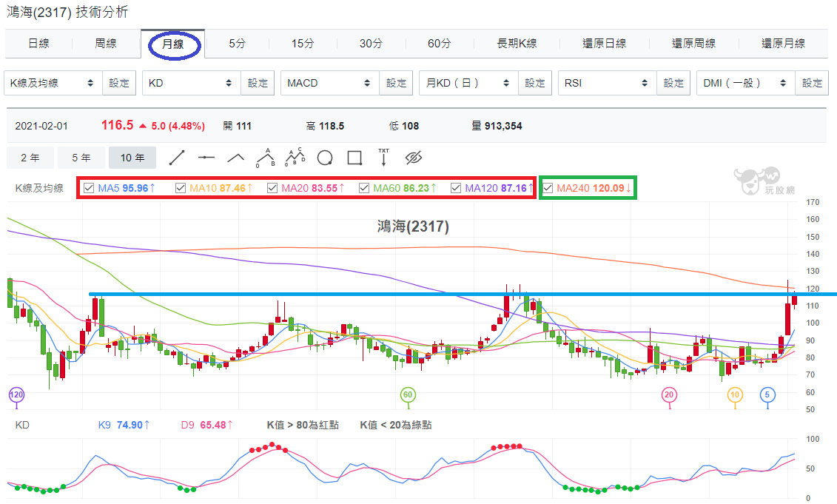This screenshot has width=837, height=504.
Task: Hide drawings with the eye-slash icon
Action: tap(414, 158)
